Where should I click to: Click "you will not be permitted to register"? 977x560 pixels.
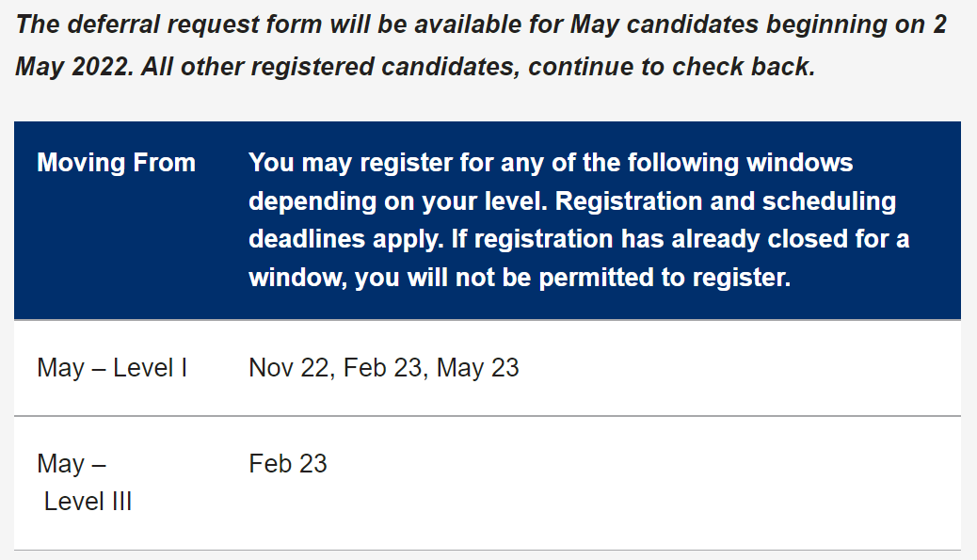pyautogui.click(x=571, y=280)
